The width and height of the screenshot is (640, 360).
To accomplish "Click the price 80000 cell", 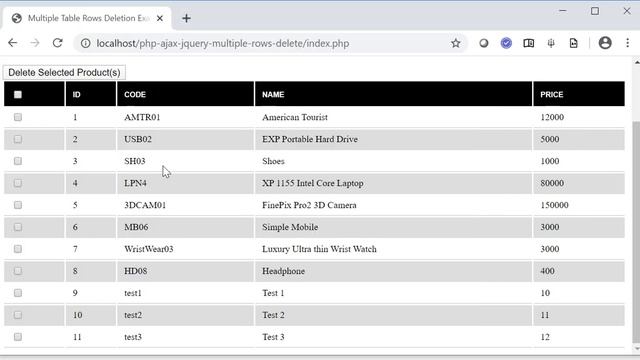I will [x=579, y=183].
